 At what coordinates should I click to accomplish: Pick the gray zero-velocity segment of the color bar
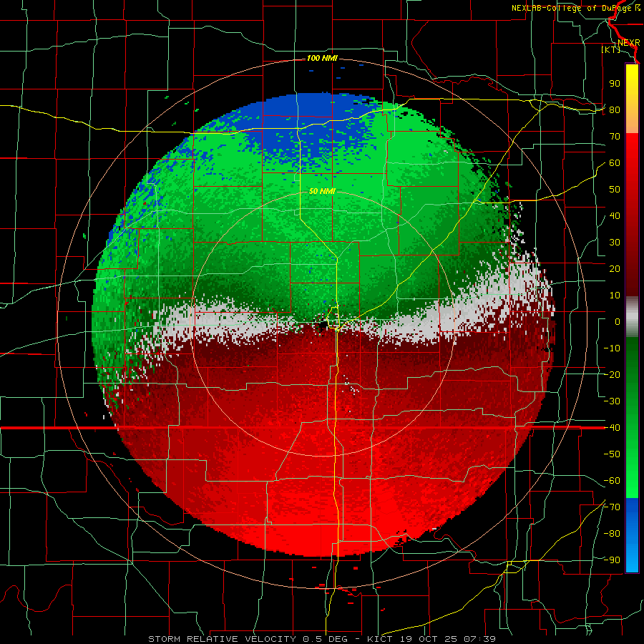632,317
